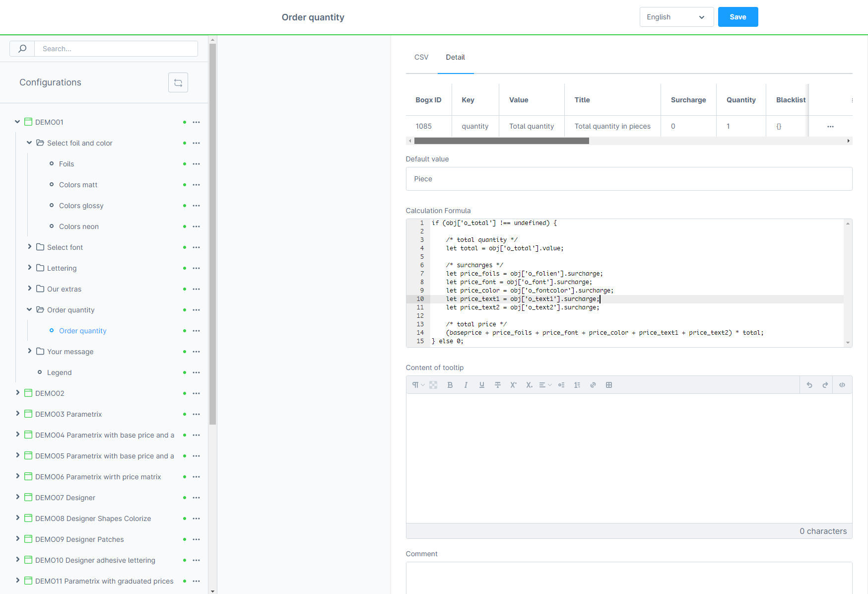Click the 'Total quantity in pieces' cell

pyautogui.click(x=612, y=126)
